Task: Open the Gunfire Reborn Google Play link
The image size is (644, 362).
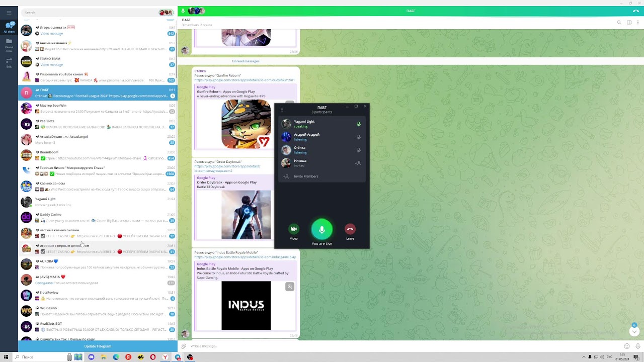Action: (x=244, y=80)
